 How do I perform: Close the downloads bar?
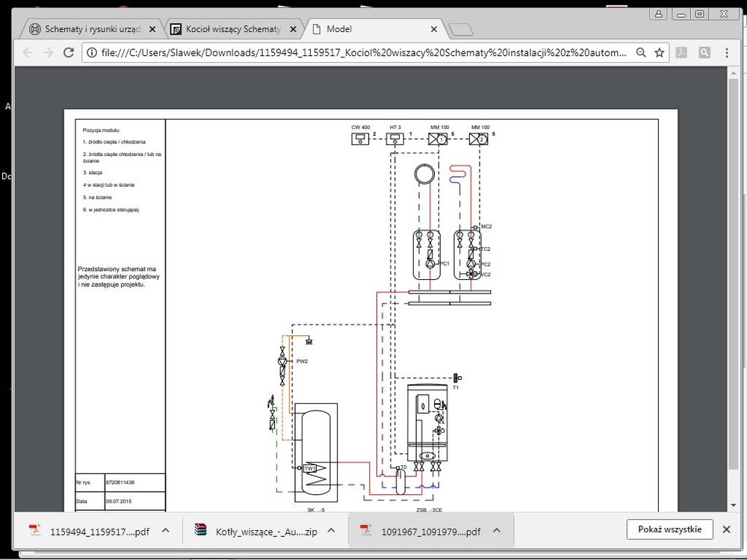click(726, 529)
